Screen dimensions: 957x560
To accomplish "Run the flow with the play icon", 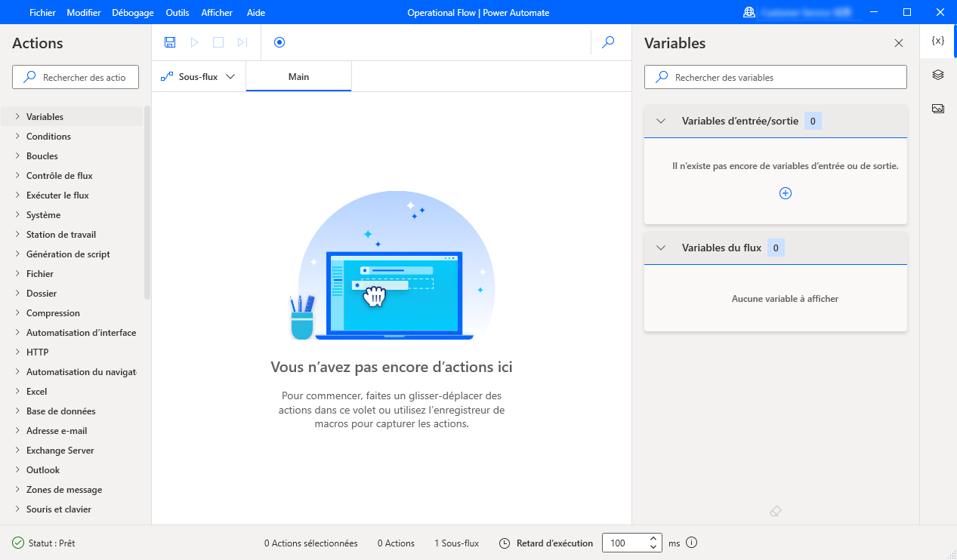I will (194, 42).
